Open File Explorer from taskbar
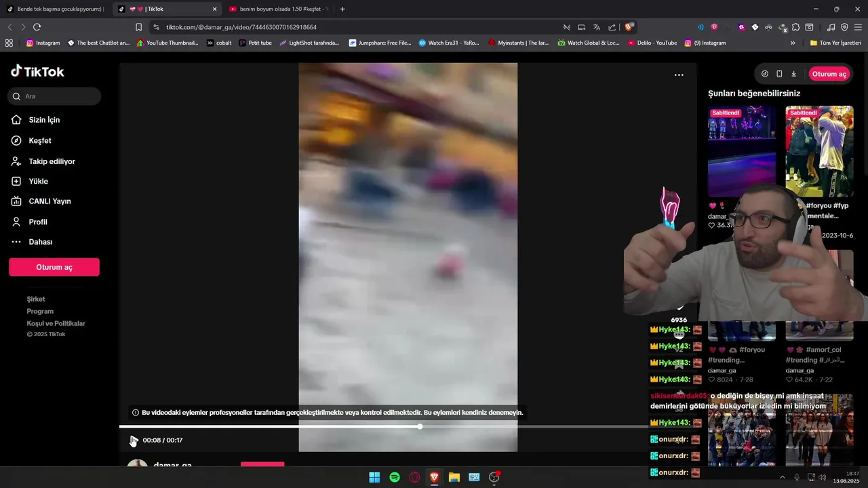The width and height of the screenshot is (868, 488). pyautogui.click(x=454, y=477)
